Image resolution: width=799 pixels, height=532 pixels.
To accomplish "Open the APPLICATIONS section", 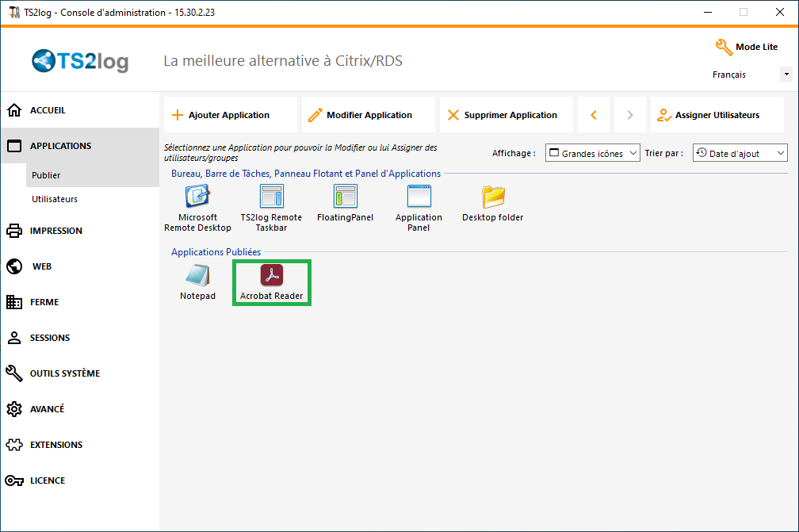I will tap(80, 146).
